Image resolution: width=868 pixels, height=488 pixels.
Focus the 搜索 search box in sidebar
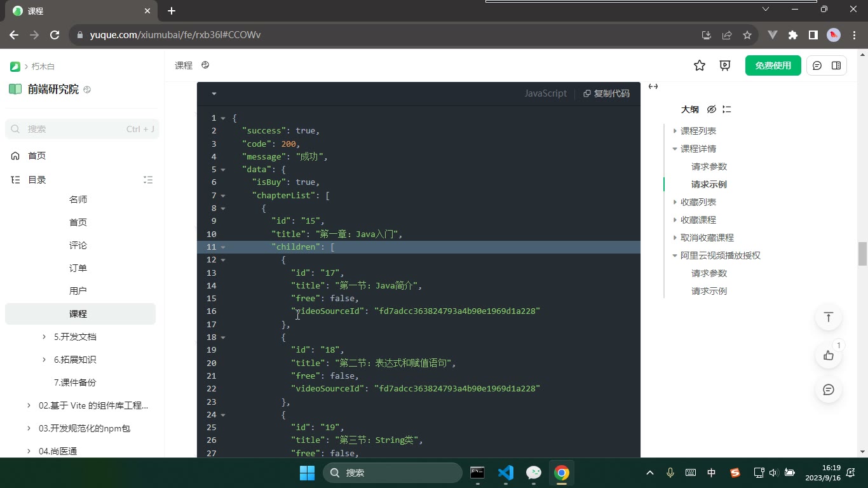click(82, 129)
